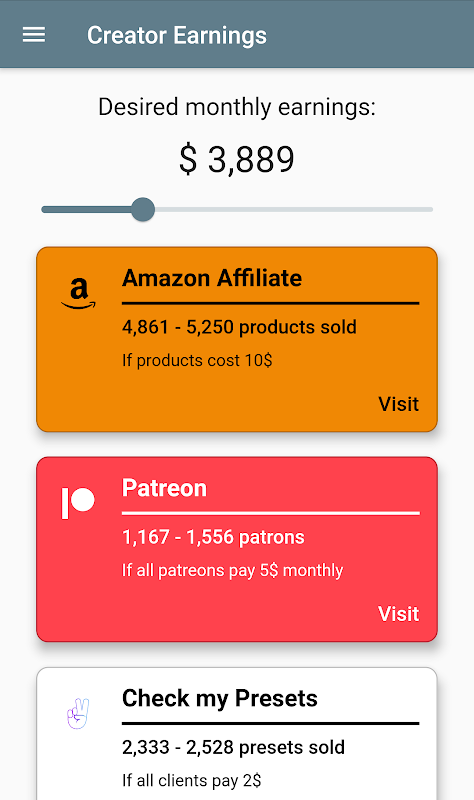Tap the 1,167 - 1,556 patrons text
The height and width of the screenshot is (800, 474).
click(213, 537)
